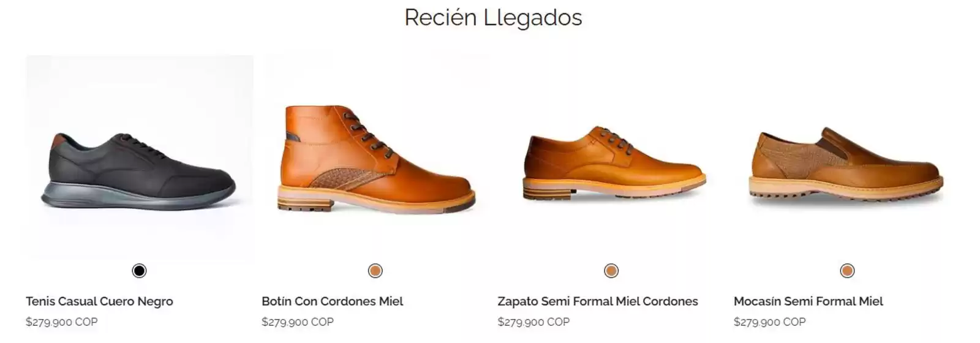
Task: Open the honey lace-up ankle boot image
Action: pos(375,157)
